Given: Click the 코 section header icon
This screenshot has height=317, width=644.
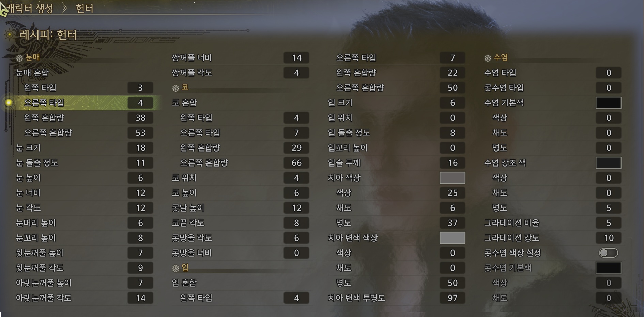Looking at the screenshot, I should 175,88.
